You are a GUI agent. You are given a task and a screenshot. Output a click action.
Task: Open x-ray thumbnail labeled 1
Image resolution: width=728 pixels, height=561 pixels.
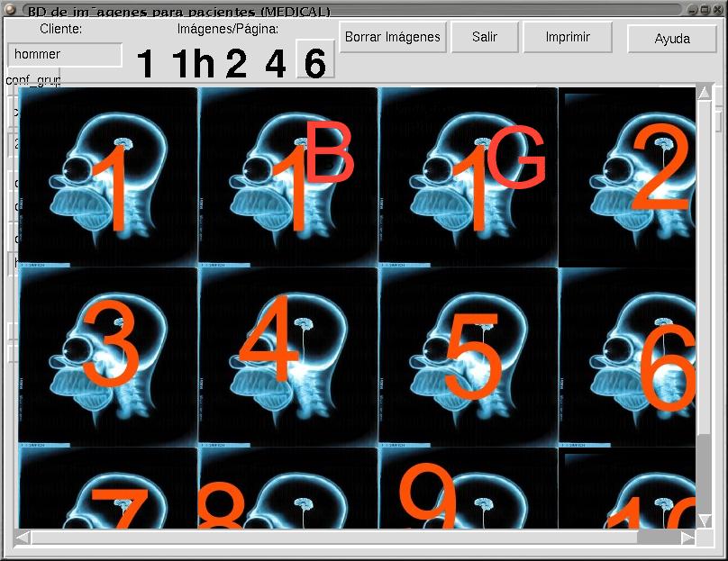click(108, 176)
